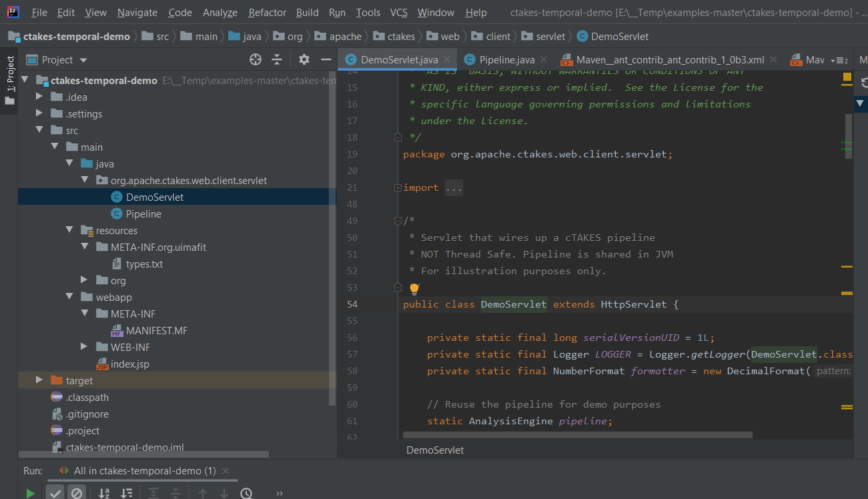Viewport: 868px width, 499px height.
Task: Click the locate/scroll from source icon
Action: coord(255,60)
